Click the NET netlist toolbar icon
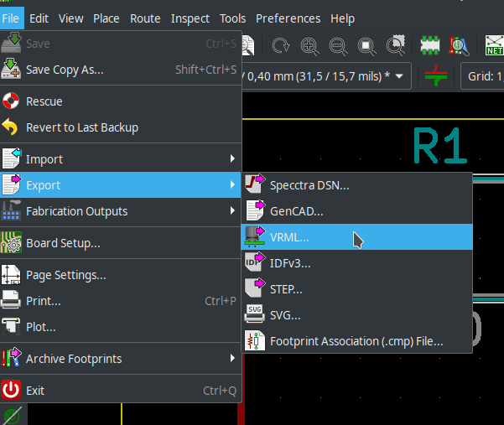The height and width of the screenshot is (425, 504). pyautogui.click(x=495, y=45)
